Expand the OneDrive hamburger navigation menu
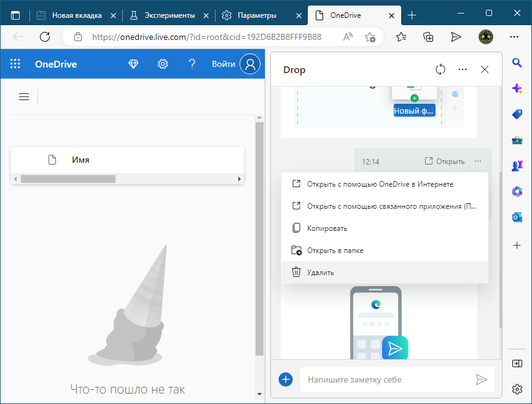Viewport: 532px width, 404px height. click(24, 96)
